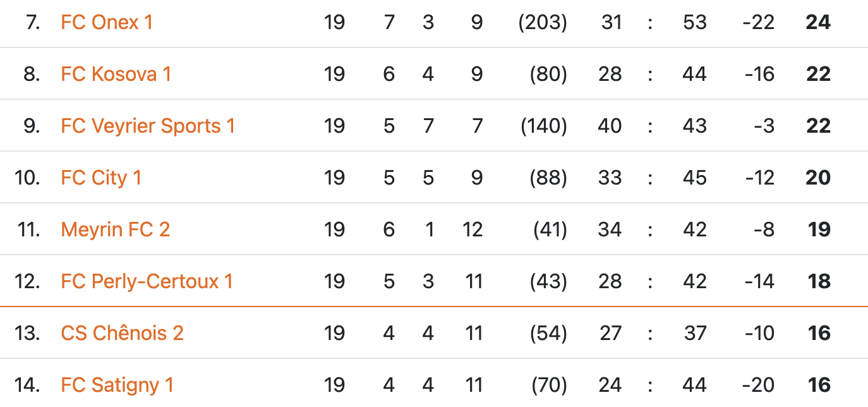Click FC Satigny's -20 goal difference
The width and height of the screenshot is (868, 407).
(759, 386)
